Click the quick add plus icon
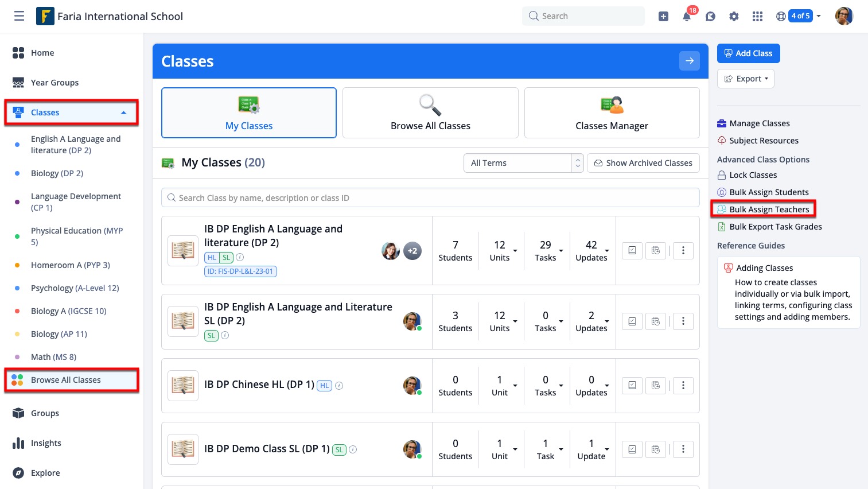 point(663,16)
